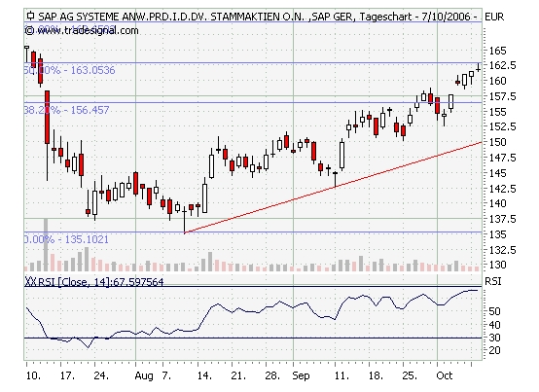539x392 pixels.
Task: Click the 50 value on RSI axis
Action: coord(494,311)
